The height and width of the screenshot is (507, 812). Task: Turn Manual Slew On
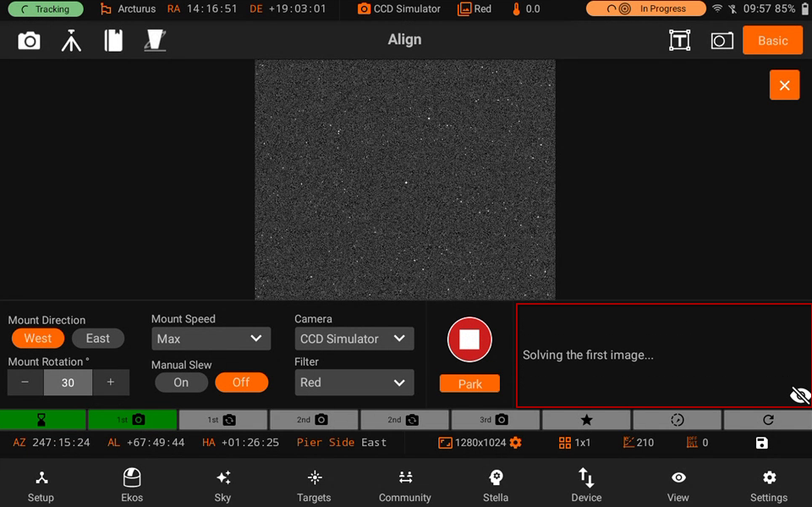point(181,383)
